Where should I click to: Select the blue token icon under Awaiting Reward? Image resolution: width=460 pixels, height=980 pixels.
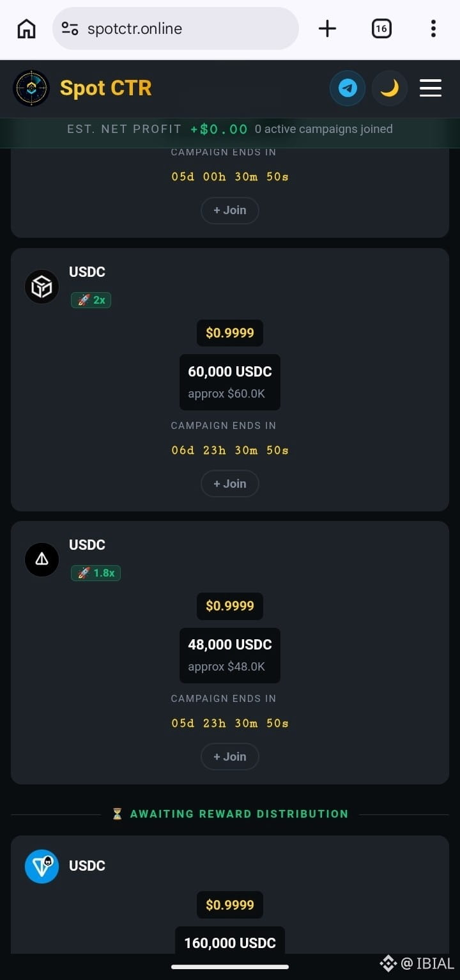[42, 866]
